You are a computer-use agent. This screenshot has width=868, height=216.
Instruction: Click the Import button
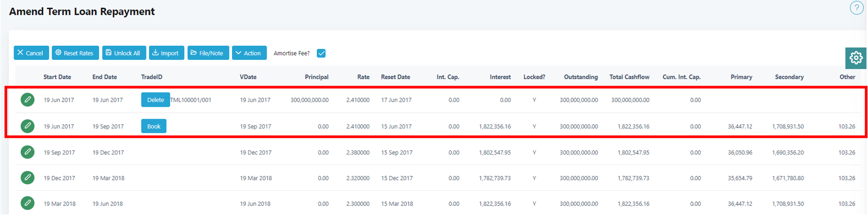click(166, 53)
